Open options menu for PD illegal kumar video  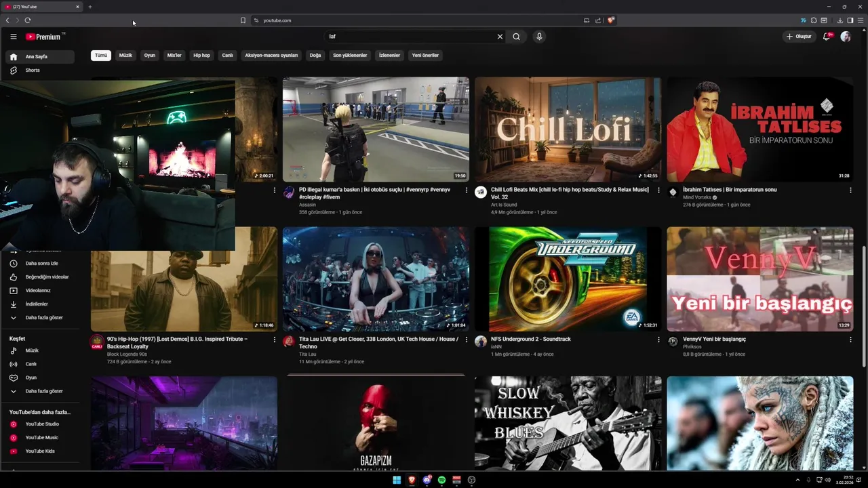click(x=467, y=190)
